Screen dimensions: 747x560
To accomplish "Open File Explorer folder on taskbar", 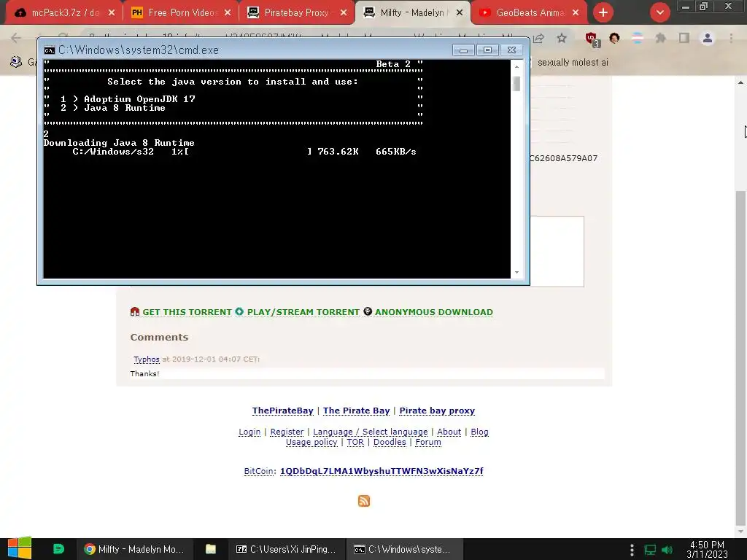I will (x=211, y=550).
